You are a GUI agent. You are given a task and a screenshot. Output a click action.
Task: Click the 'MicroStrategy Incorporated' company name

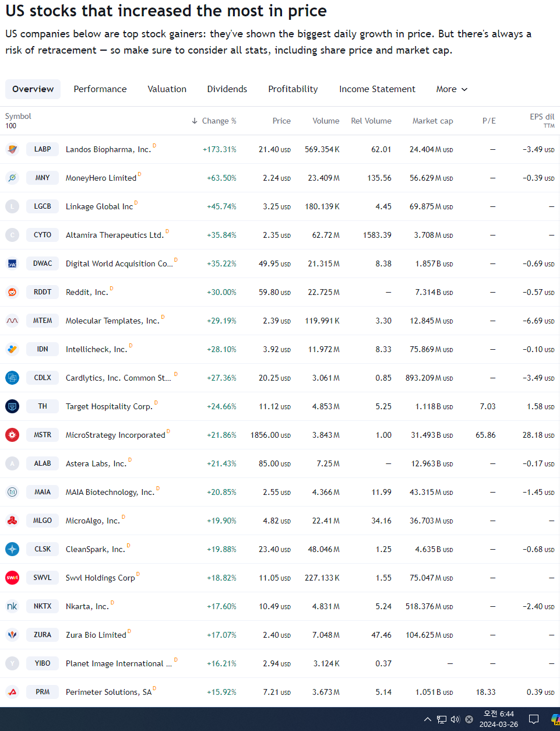(x=115, y=435)
